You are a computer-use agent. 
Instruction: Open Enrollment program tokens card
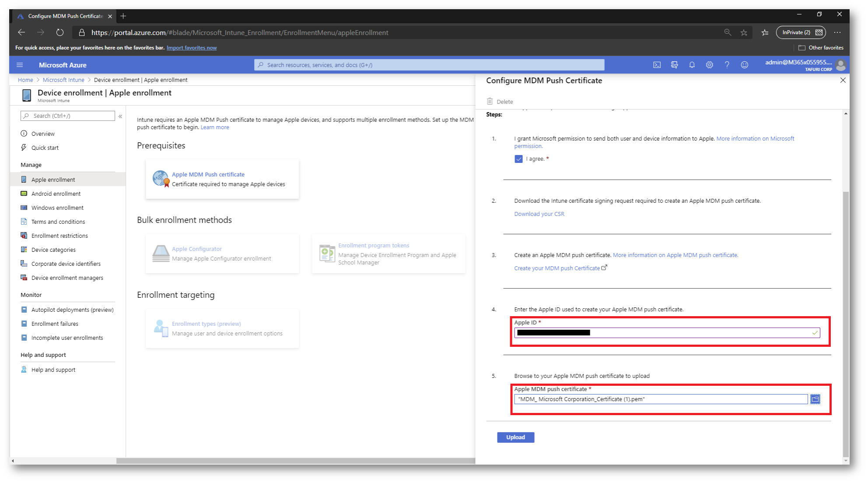click(x=388, y=254)
